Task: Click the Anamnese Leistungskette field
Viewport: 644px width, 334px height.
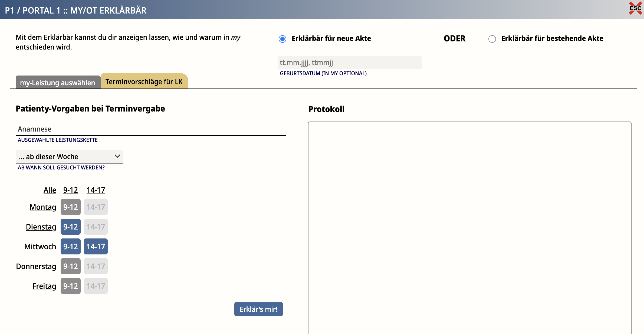Action: pos(151,129)
